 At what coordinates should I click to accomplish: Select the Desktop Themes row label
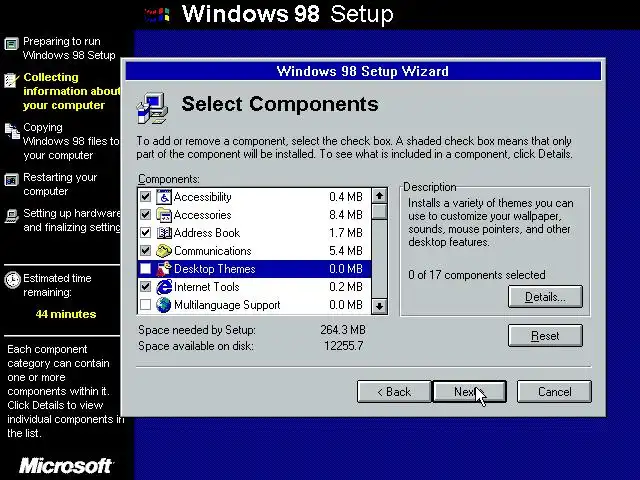[x=215, y=269]
